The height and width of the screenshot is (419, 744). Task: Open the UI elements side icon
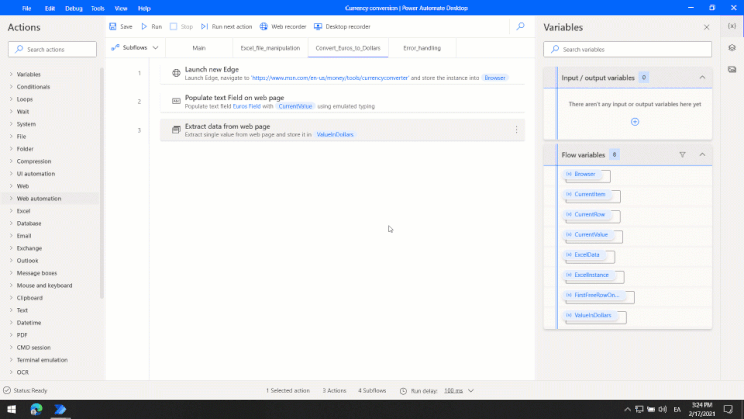[732, 47]
